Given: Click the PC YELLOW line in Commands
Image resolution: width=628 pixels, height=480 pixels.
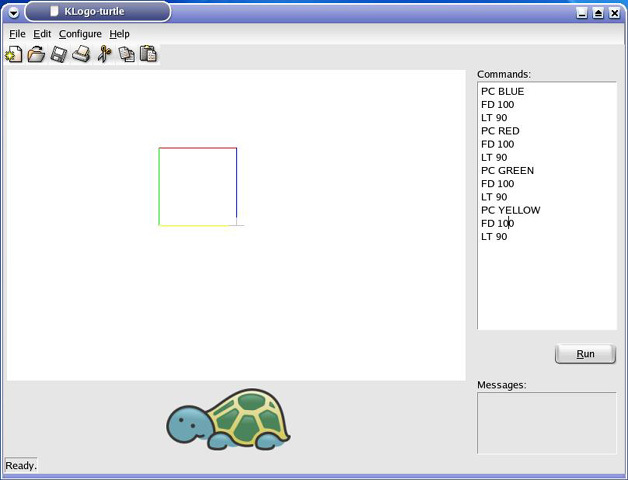Looking at the screenshot, I should point(510,210).
